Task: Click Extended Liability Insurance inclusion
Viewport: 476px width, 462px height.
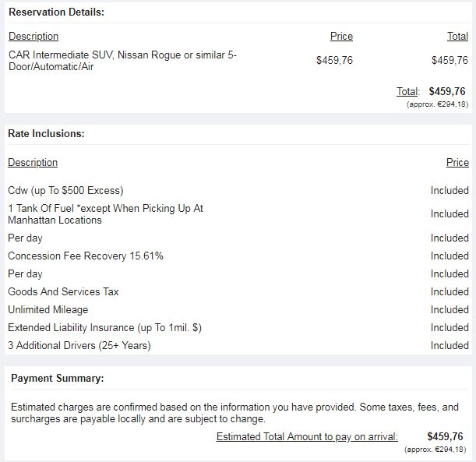Action: click(104, 327)
